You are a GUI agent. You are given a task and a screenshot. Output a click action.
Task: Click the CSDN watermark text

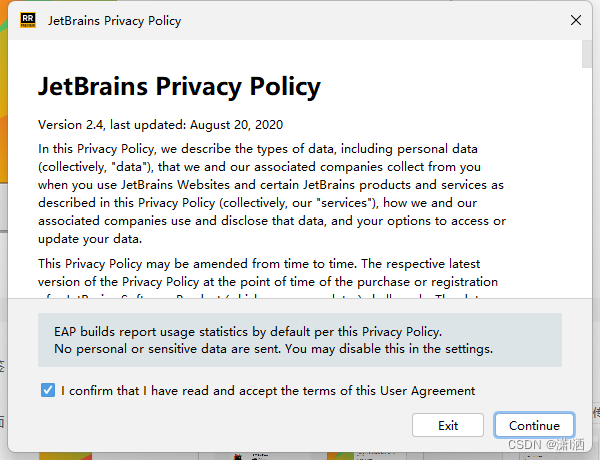pos(546,445)
